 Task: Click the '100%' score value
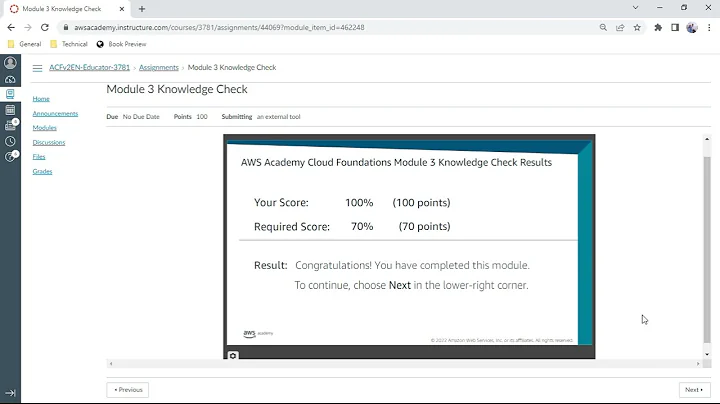[359, 202]
